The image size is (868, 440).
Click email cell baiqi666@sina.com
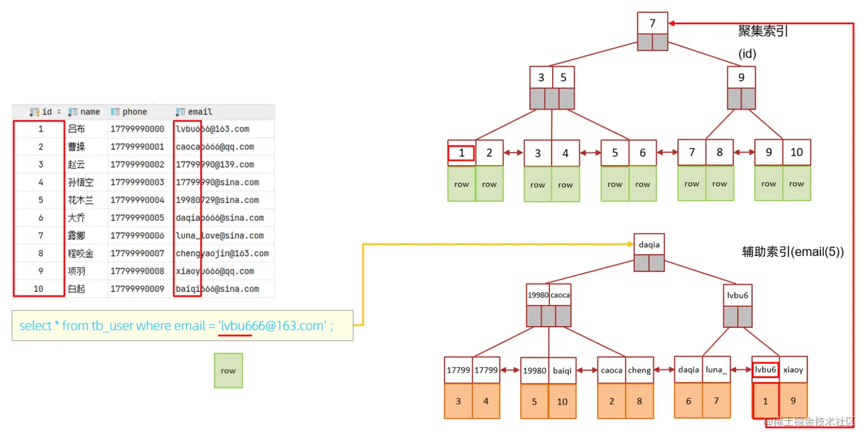pyautogui.click(x=217, y=290)
